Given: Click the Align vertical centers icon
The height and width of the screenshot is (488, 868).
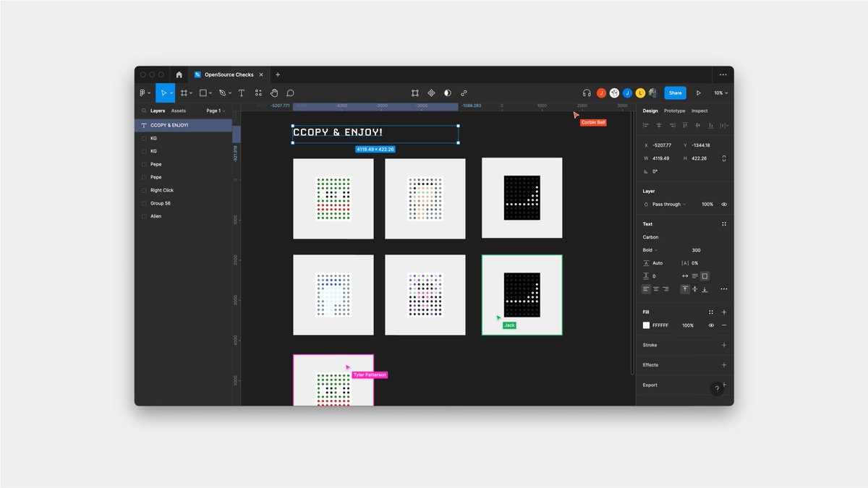Looking at the screenshot, I should click(x=699, y=125).
